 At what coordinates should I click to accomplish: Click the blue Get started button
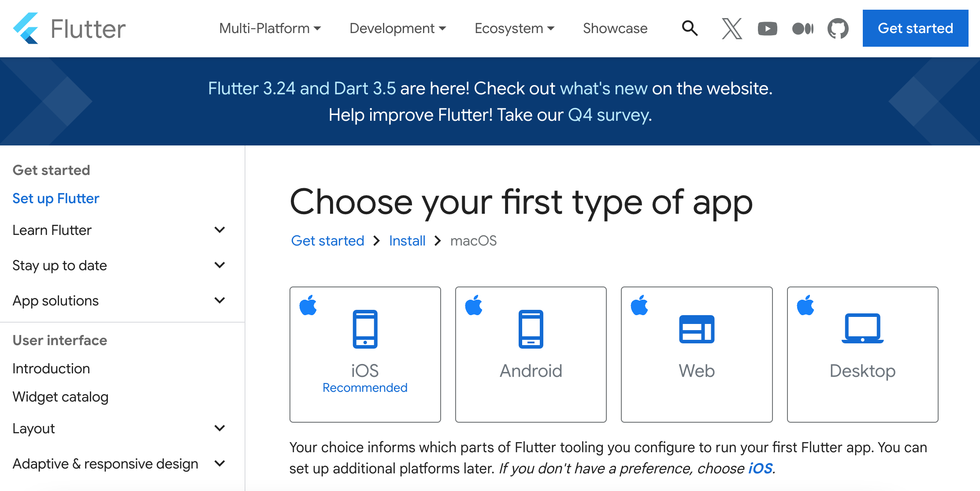915,28
